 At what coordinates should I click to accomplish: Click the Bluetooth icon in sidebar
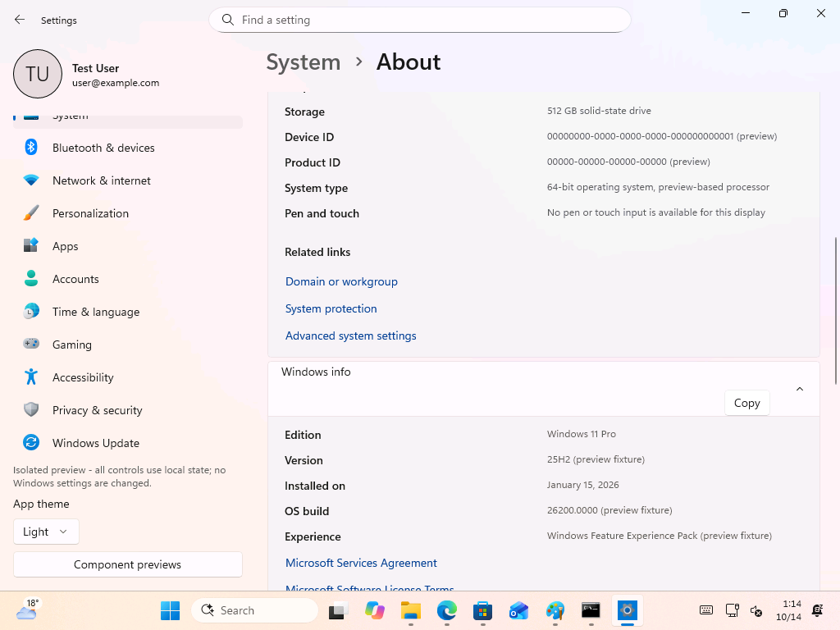pos(31,148)
